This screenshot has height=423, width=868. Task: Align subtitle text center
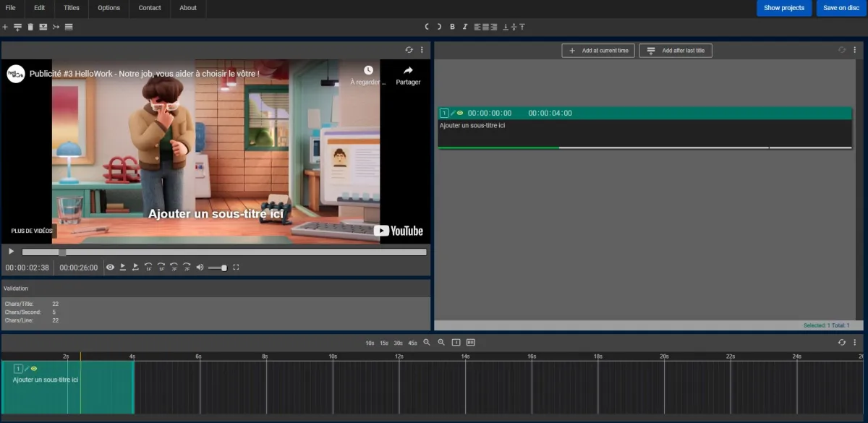[485, 27]
